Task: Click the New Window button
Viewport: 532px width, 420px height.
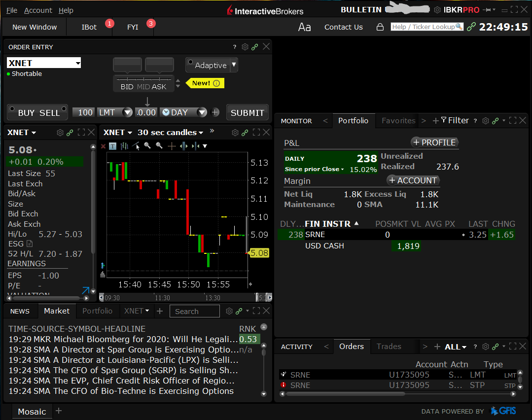Action: (x=35, y=27)
